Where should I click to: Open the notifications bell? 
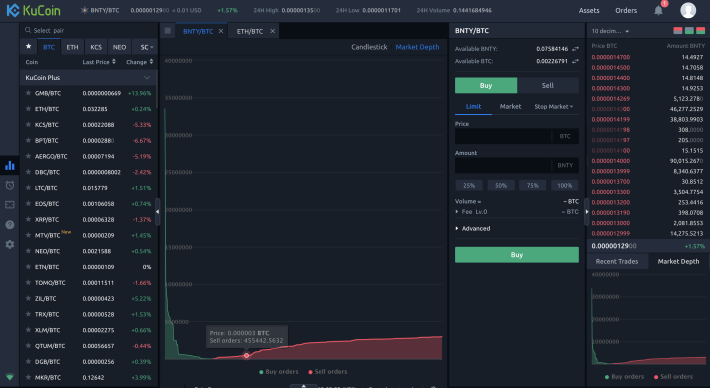pos(658,10)
